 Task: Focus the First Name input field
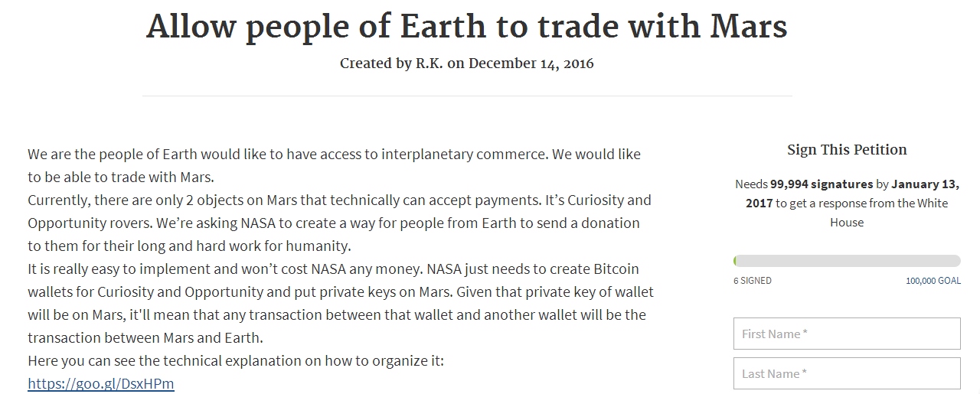(847, 334)
